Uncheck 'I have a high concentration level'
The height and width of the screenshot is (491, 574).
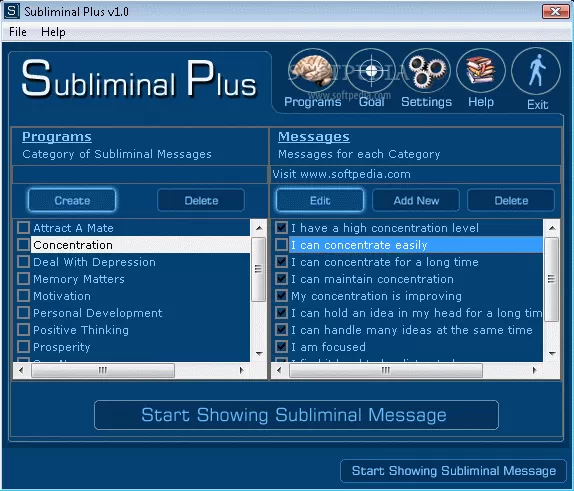coord(281,227)
